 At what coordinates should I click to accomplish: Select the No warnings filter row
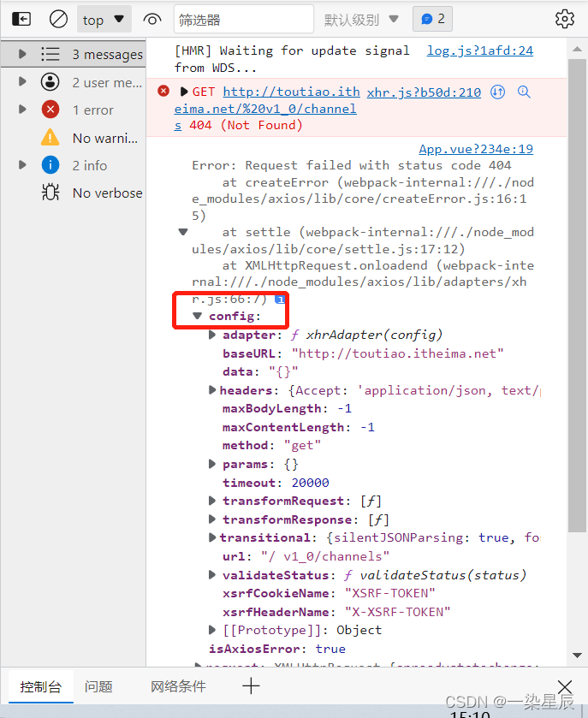point(74,138)
